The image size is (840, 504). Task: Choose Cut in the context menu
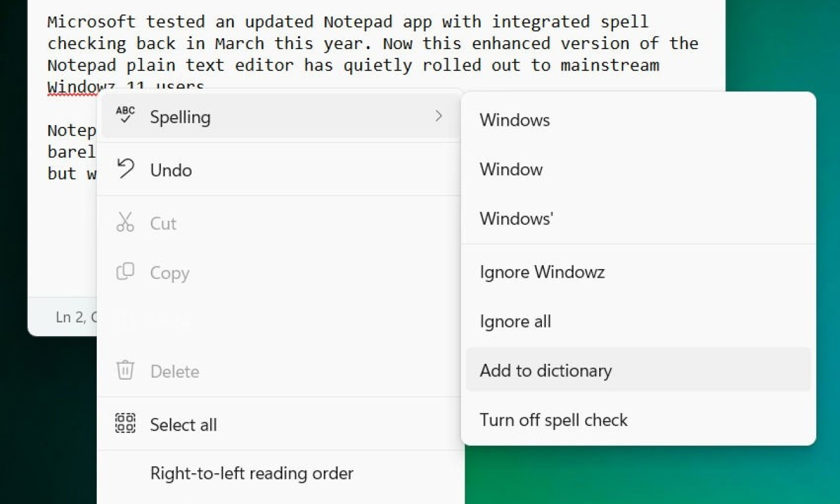click(280, 223)
